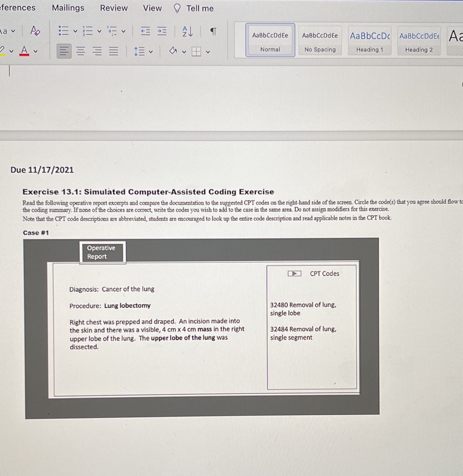Open the change case dropdown arrow
The width and height of the screenshot is (463, 476).
coord(13,31)
